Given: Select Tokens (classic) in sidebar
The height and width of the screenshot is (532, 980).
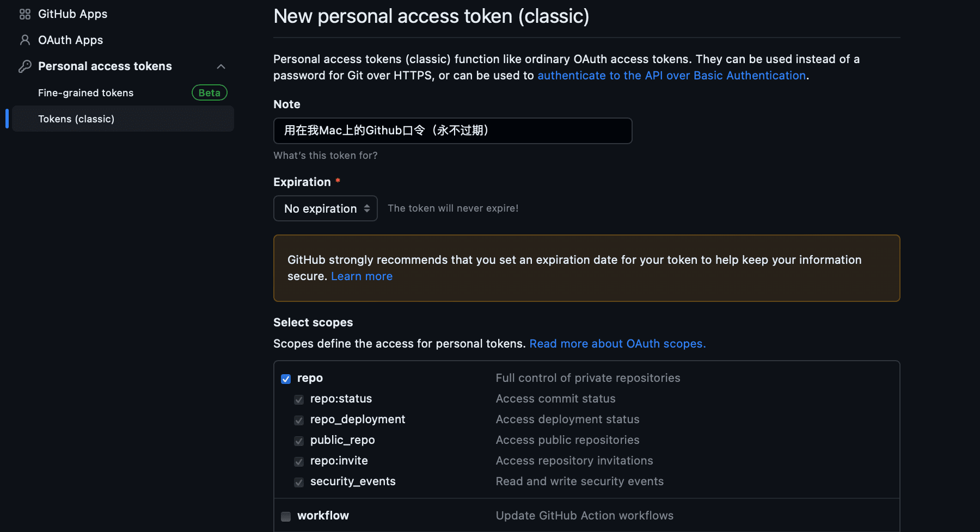Looking at the screenshot, I should (x=123, y=119).
